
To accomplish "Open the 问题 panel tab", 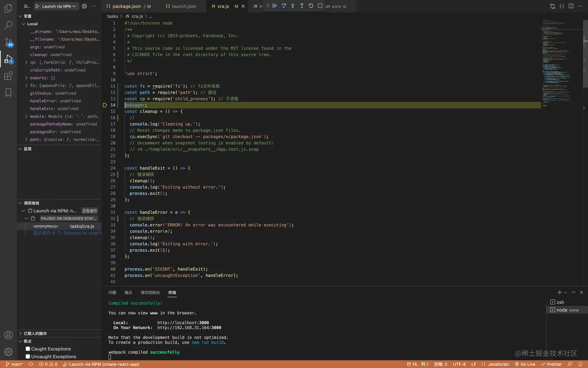I will coord(112,292).
